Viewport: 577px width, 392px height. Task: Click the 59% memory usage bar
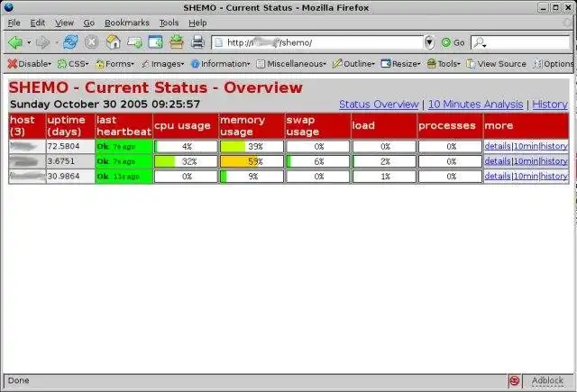252,161
